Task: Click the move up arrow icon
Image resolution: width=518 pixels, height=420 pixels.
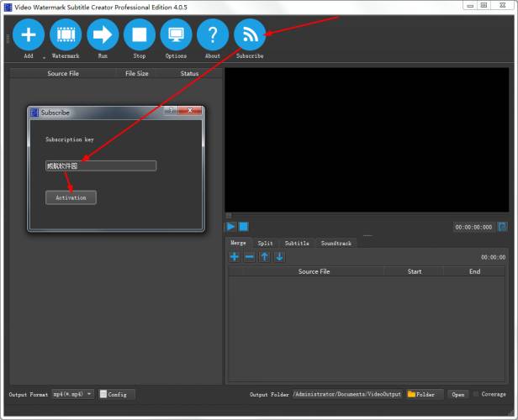Action: (x=264, y=257)
